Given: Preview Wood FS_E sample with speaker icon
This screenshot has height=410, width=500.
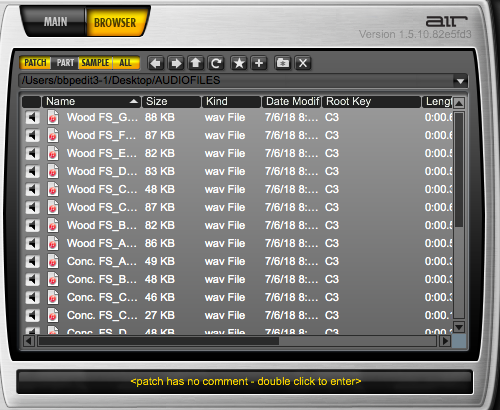Looking at the screenshot, I should pos(32,153).
